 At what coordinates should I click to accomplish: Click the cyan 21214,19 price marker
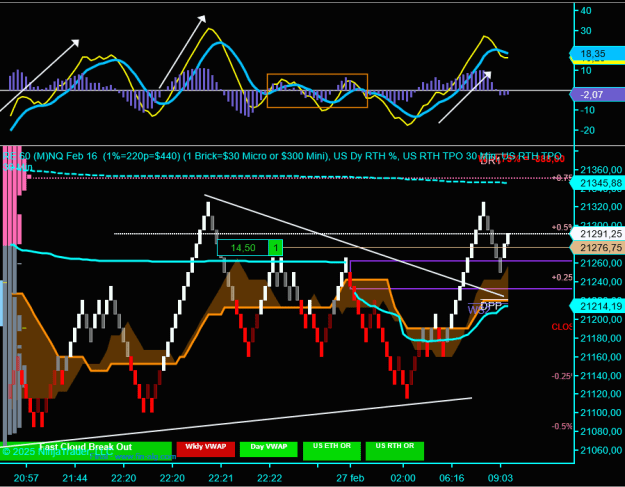[597, 306]
